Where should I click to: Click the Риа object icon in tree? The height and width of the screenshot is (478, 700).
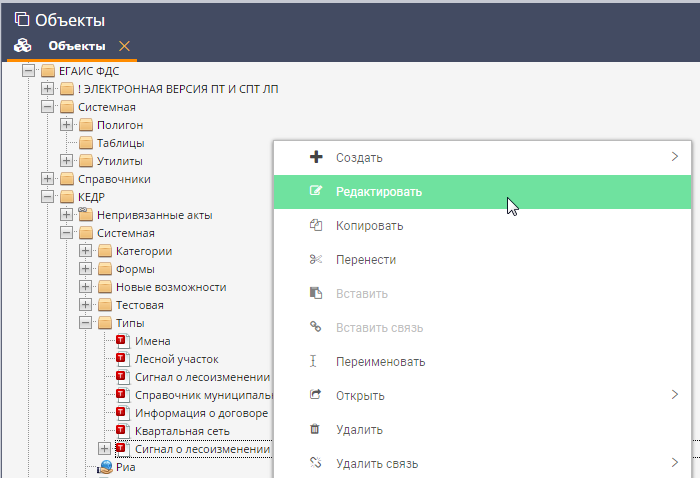(x=105, y=466)
